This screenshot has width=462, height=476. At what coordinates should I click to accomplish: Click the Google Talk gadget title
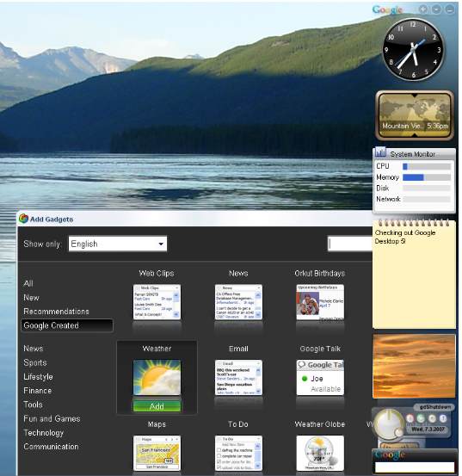pos(320,349)
